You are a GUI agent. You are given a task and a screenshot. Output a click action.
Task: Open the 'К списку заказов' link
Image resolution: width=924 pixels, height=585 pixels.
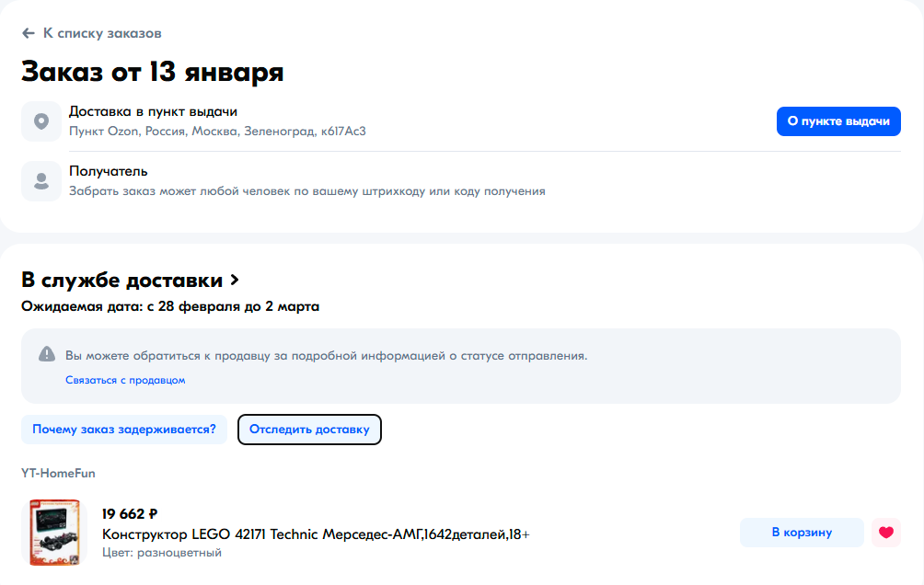[x=102, y=34]
